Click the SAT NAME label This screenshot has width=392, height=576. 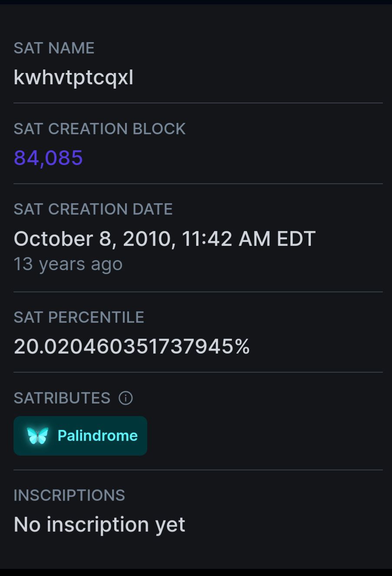pyautogui.click(x=54, y=48)
